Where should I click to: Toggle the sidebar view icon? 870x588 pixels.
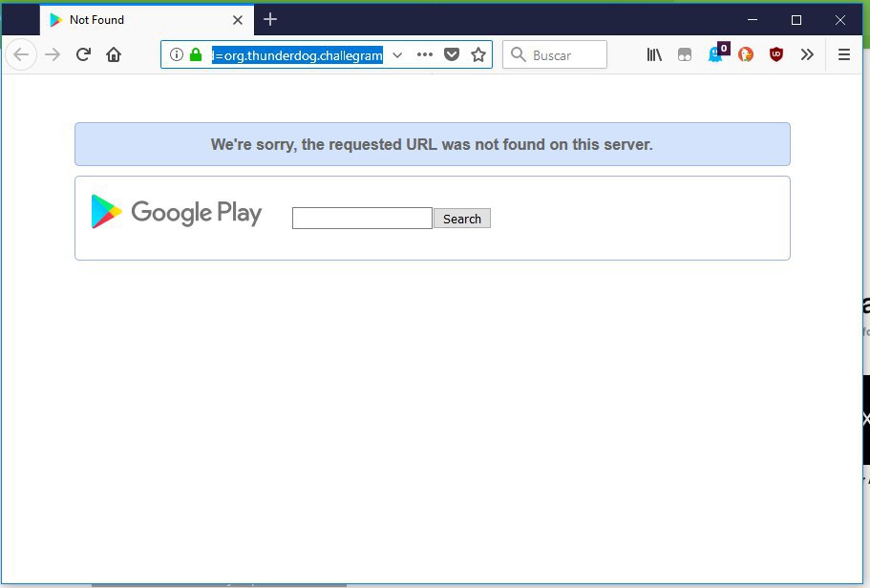tap(684, 55)
